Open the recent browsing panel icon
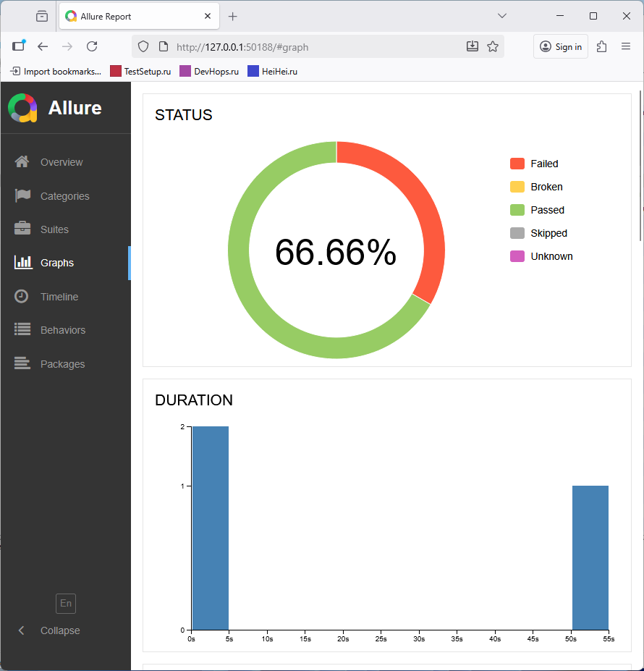This screenshot has height=671, width=644. pos(19,46)
